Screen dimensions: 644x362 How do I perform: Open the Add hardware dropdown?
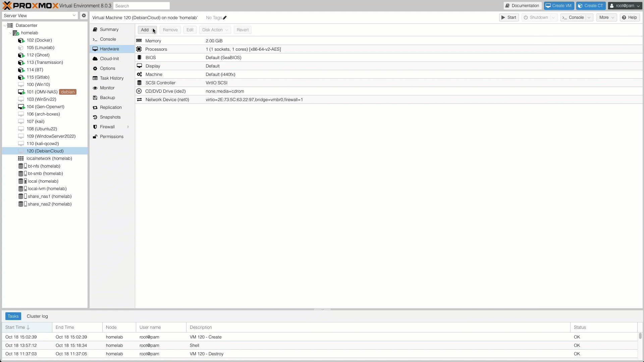pos(147,30)
